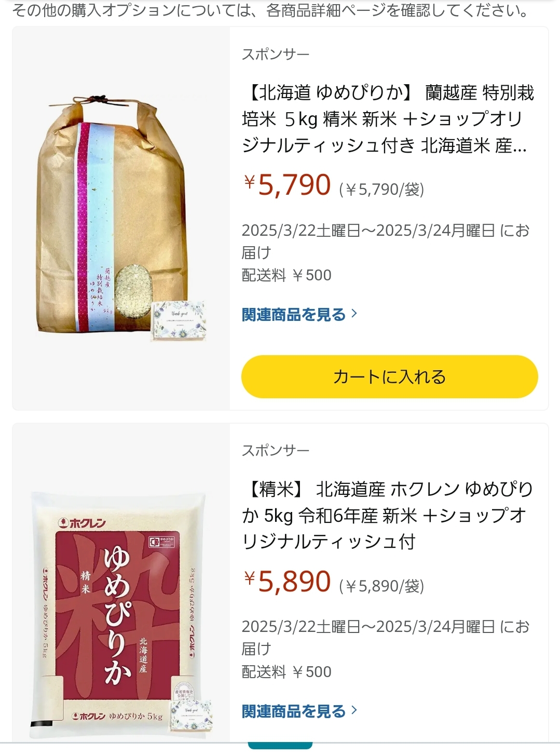
Task: Tap first スポンサー label
Action: (276, 54)
